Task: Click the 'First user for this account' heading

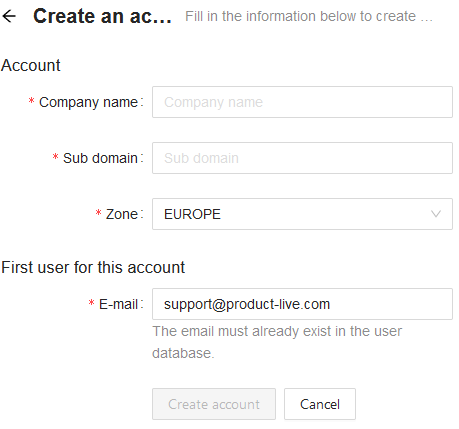Action: (x=93, y=267)
